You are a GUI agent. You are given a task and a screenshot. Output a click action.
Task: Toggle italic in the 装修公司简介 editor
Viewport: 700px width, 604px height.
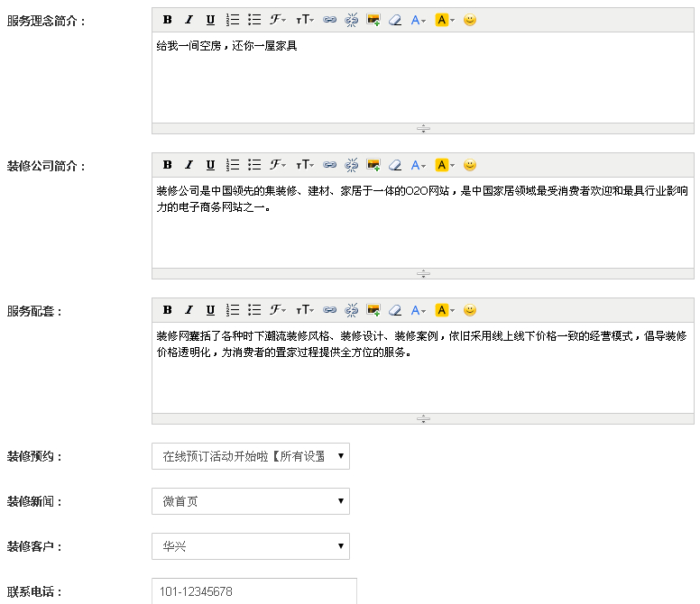(x=189, y=165)
